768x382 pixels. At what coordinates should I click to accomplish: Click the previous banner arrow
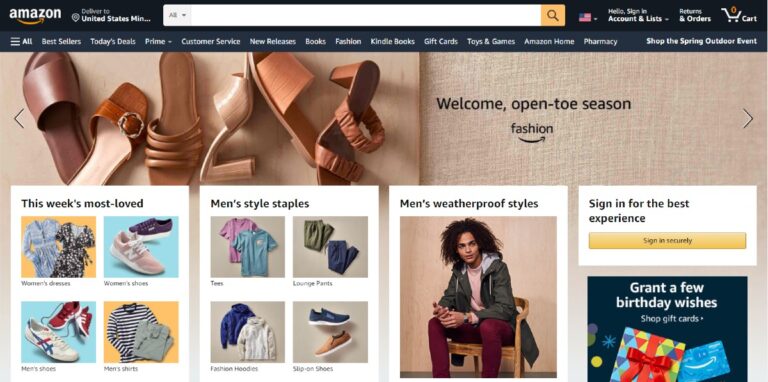19,119
